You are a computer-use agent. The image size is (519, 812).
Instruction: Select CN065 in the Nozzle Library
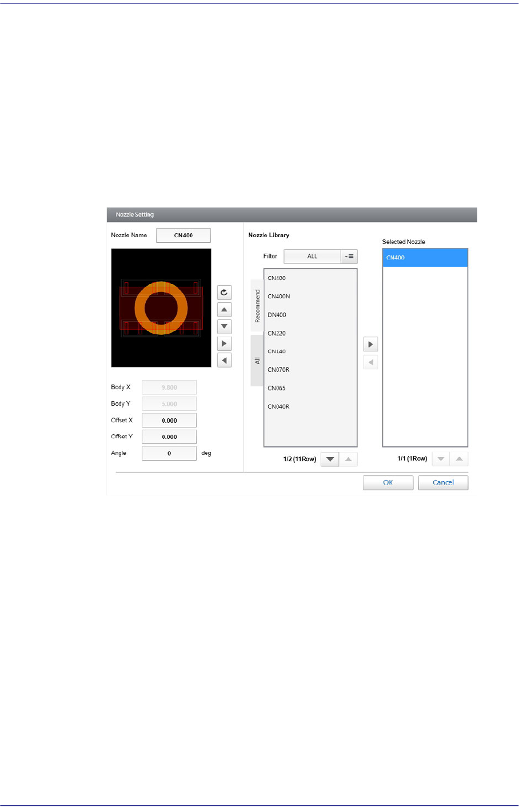tap(310, 388)
